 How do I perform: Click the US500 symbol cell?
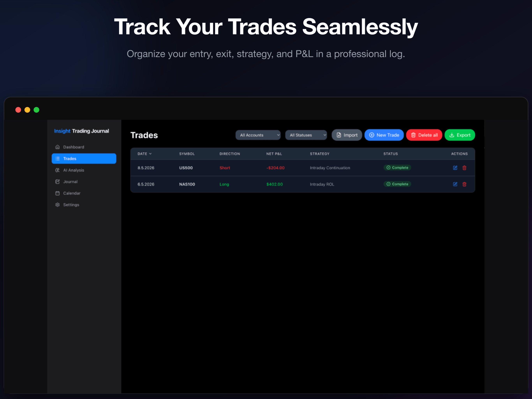click(x=186, y=168)
